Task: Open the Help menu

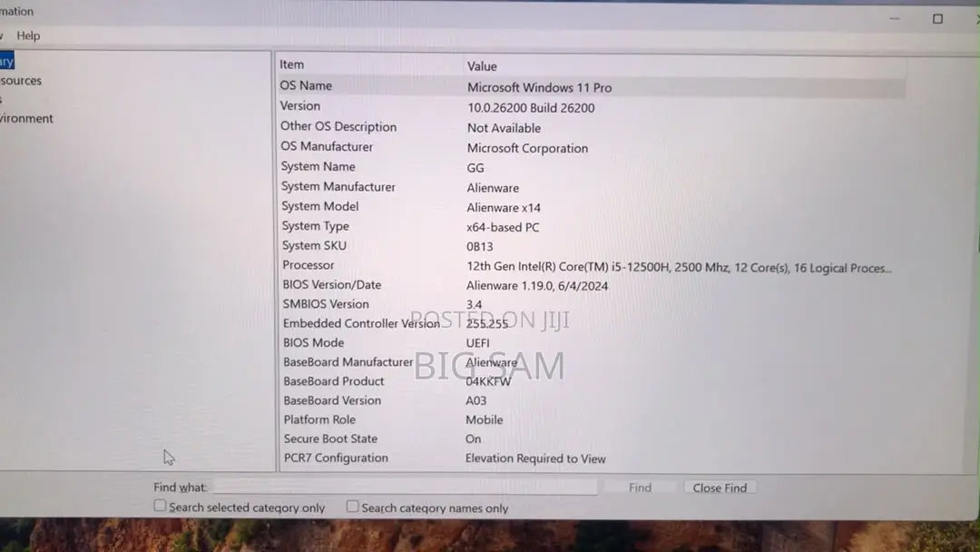Action: 28,35
